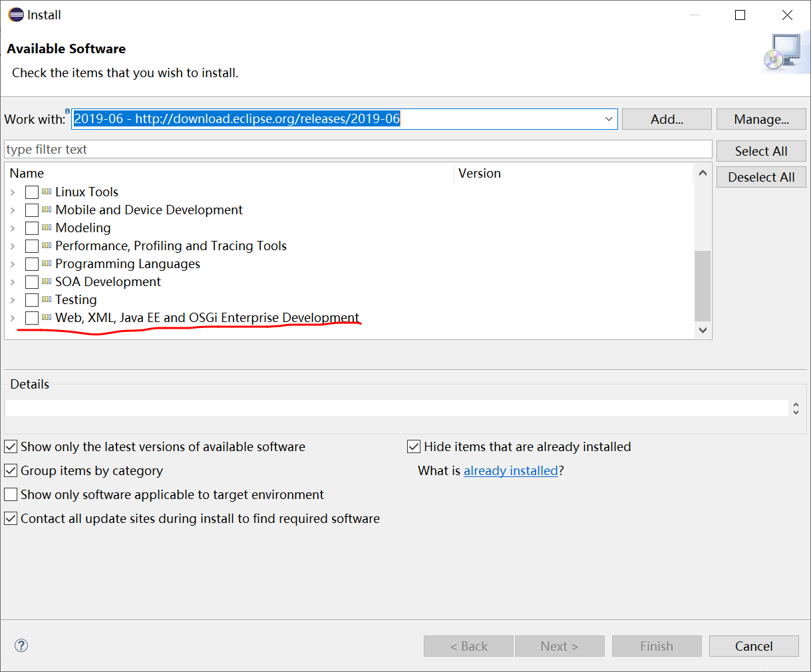Click the Web, XML, Java EE category icon
Screen dimensions: 811x672
coord(47,317)
